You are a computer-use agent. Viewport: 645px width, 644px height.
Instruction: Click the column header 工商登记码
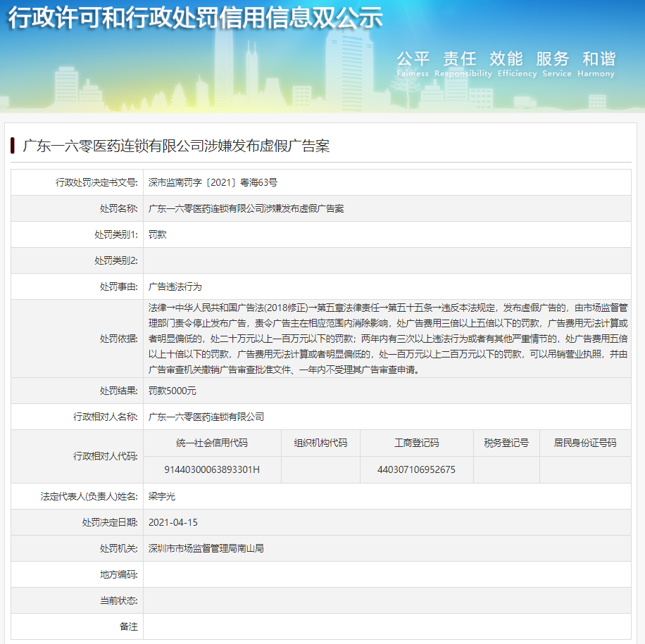[416, 443]
